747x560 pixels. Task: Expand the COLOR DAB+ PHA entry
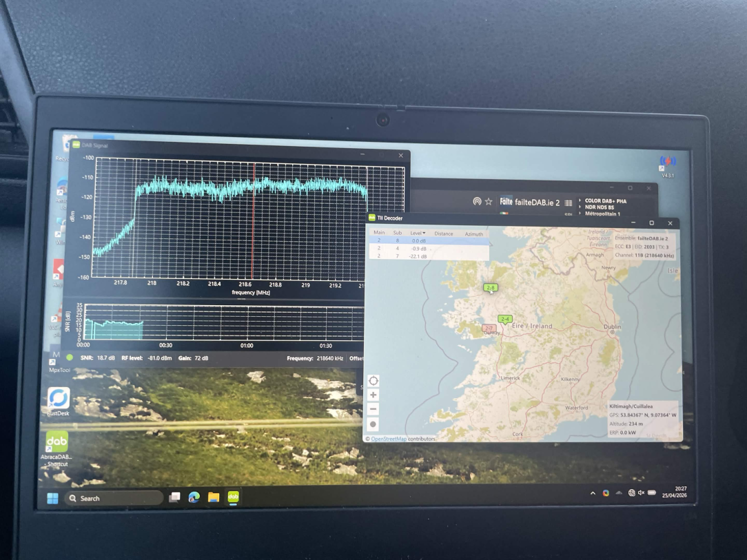[x=580, y=200]
